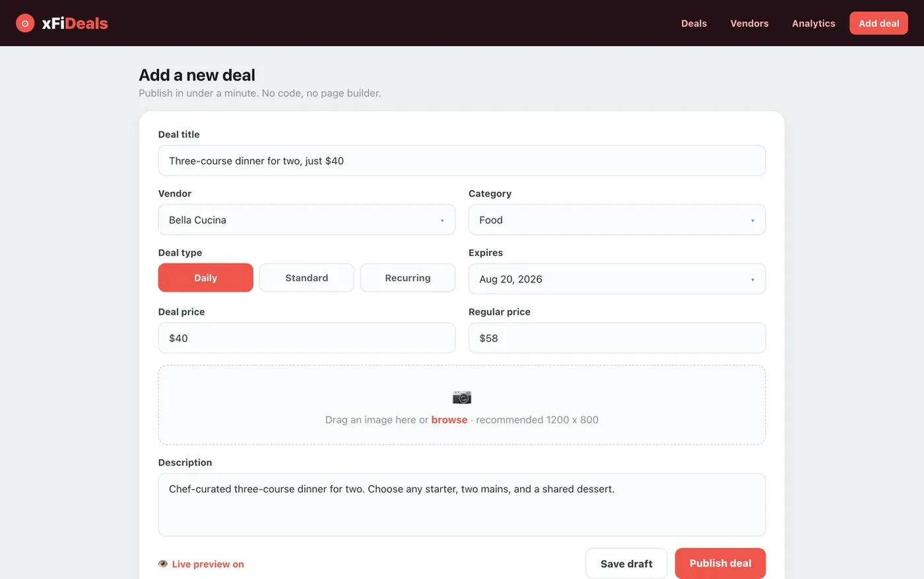
Task: Select the Recurring deal type
Action: point(408,278)
